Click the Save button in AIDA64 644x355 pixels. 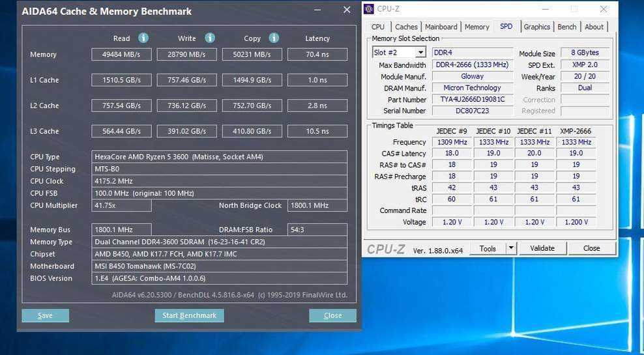pyautogui.click(x=45, y=315)
